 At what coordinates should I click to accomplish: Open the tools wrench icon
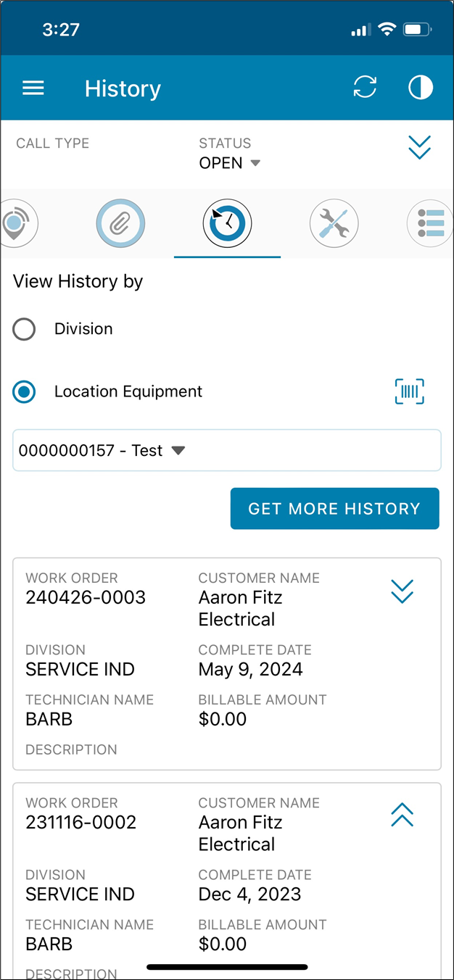(334, 223)
